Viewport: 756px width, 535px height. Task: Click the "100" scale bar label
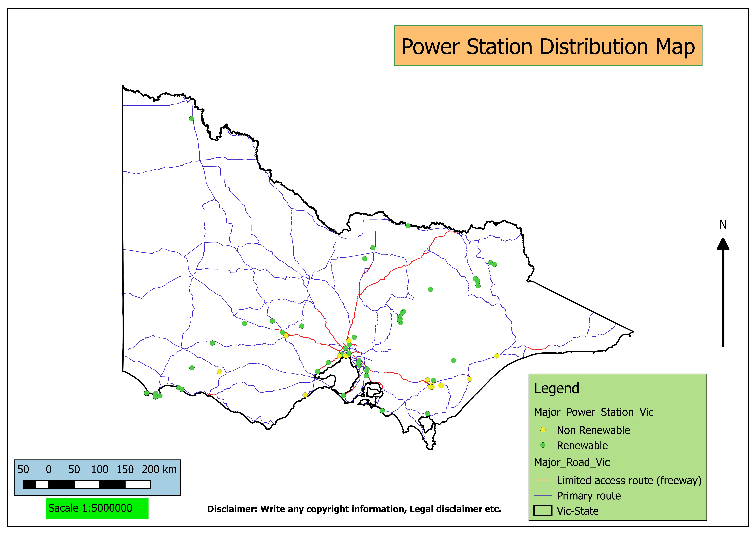100,469
